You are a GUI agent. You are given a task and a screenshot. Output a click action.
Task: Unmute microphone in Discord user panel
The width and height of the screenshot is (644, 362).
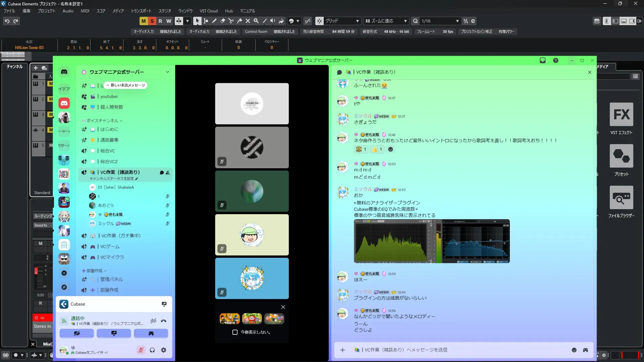point(141,350)
